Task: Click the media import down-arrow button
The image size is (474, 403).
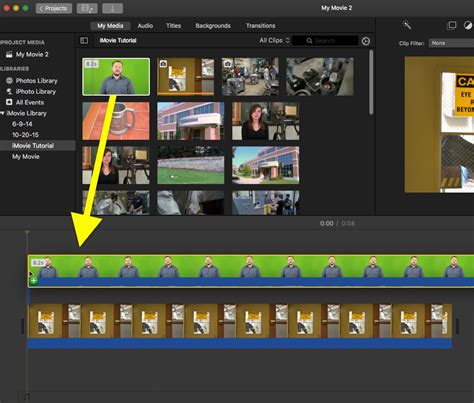Action: 112,8
